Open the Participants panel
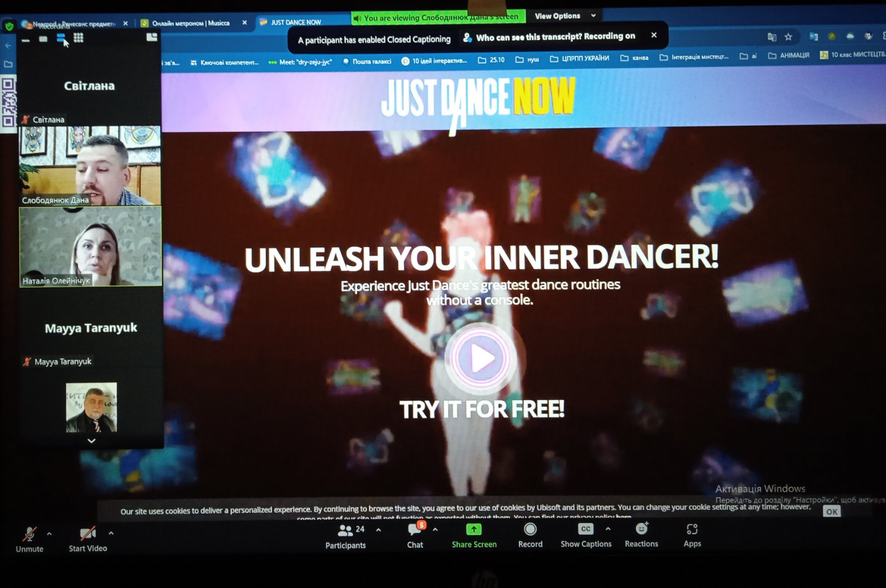 click(x=346, y=537)
